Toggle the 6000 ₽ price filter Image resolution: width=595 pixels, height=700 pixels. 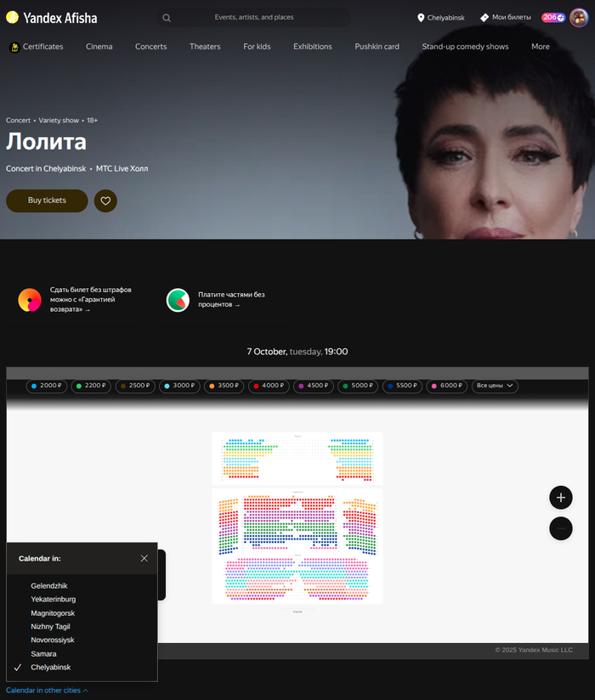pyautogui.click(x=447, y=386)
